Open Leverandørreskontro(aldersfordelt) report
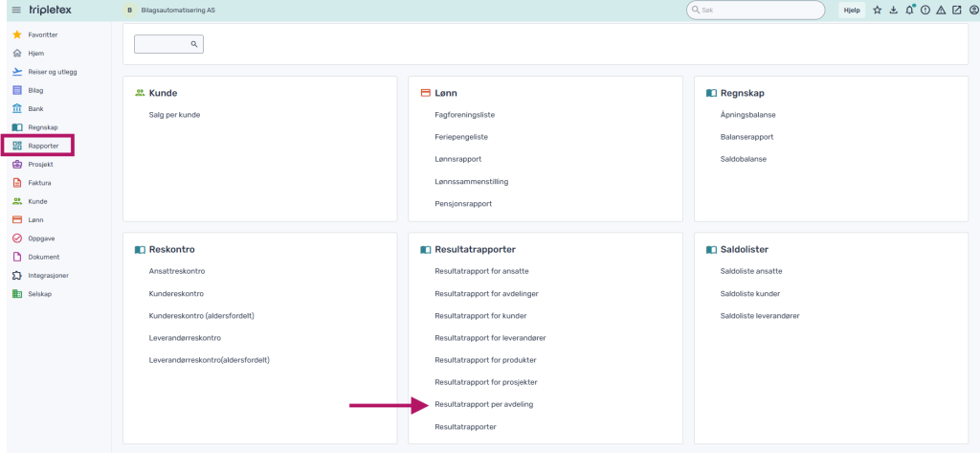Screen dimensions: 980x453 tap(209, 360)
